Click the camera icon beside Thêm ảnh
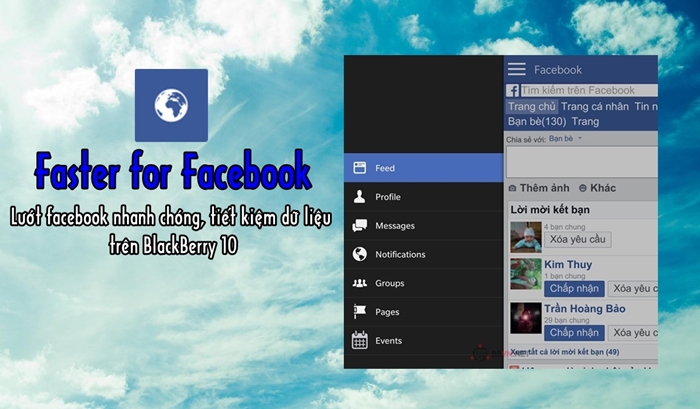This screenshot has width=700, height=409. point(512,188)
